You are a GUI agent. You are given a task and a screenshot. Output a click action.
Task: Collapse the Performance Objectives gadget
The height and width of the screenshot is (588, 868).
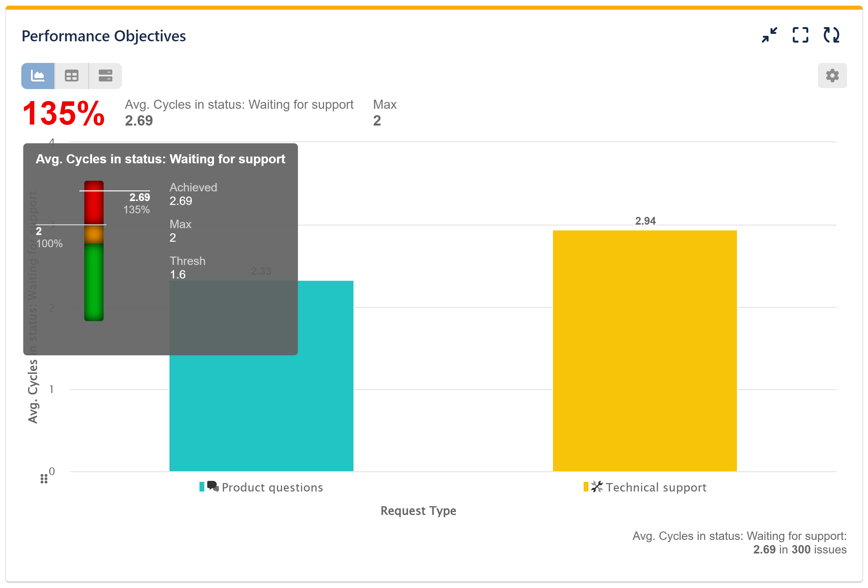pyautogui.click(x=770, y=35)
